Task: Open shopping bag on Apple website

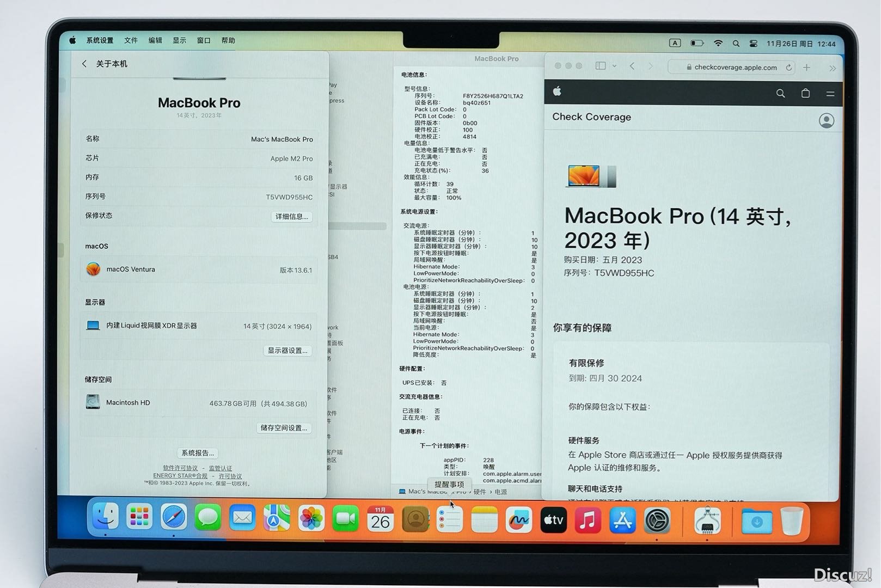Action: pyautogui.click(x=805, y=93)
